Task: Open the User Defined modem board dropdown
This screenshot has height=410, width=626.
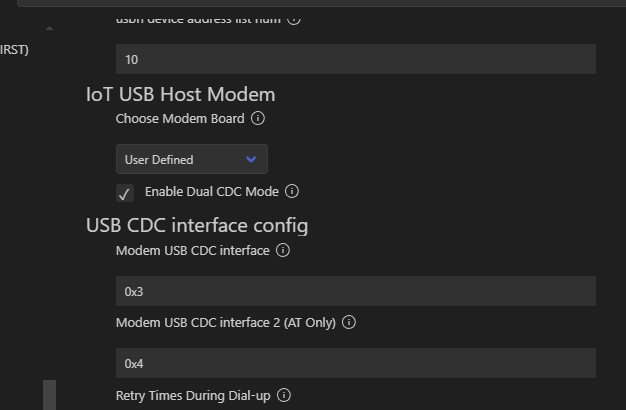Action: (x=191, y=160)
